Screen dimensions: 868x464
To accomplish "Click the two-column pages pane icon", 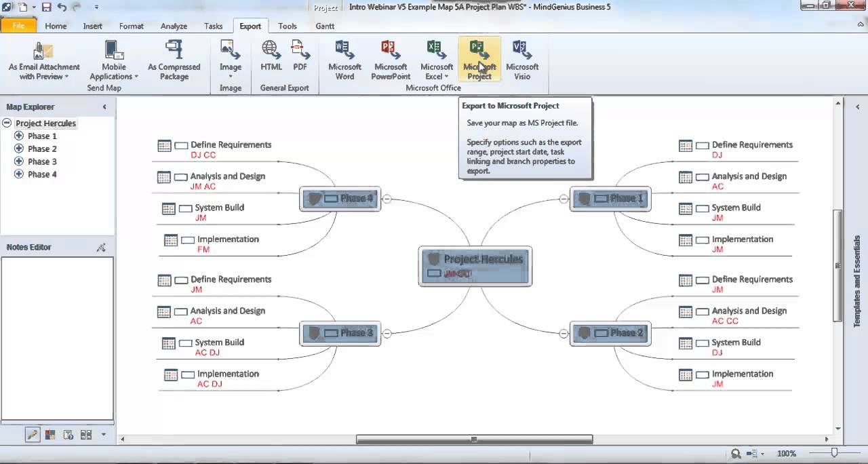I will click(86, 435).
